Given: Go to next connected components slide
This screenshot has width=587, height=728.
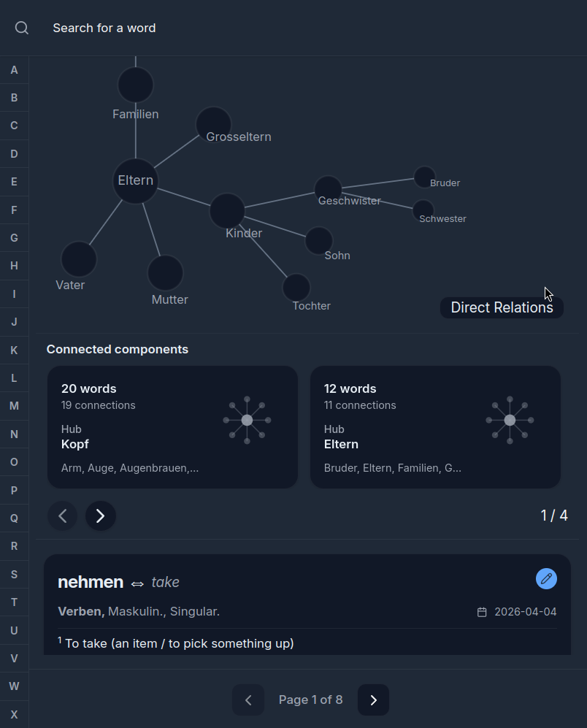Looking at the screenshot, I should 101,516.
